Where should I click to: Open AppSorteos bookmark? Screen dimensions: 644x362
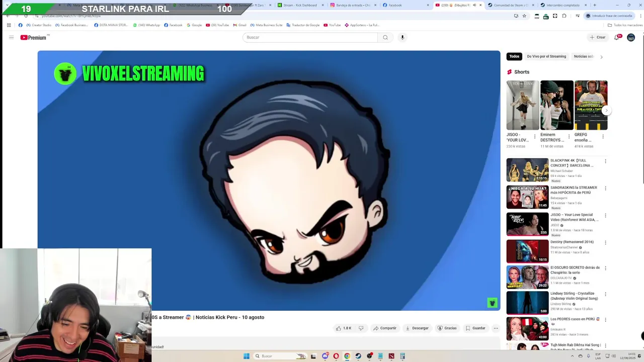362,25
